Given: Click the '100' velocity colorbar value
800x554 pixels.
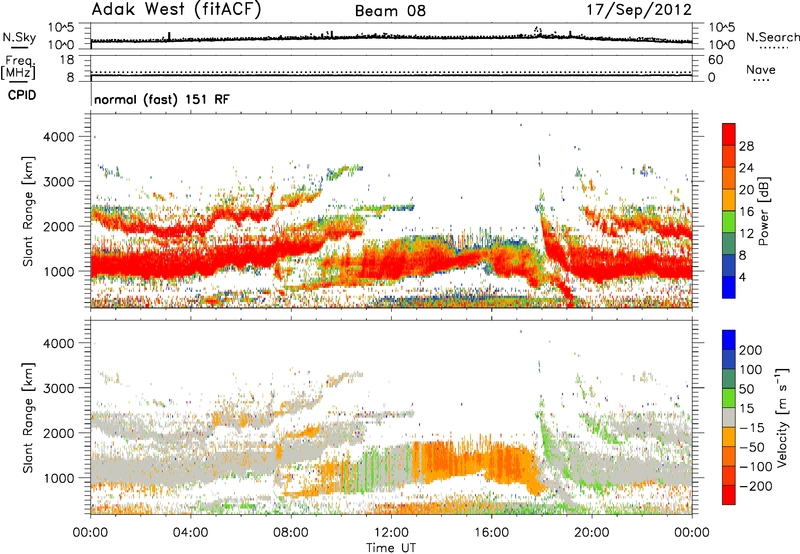Looking at the screenshot, I should 751,370.
